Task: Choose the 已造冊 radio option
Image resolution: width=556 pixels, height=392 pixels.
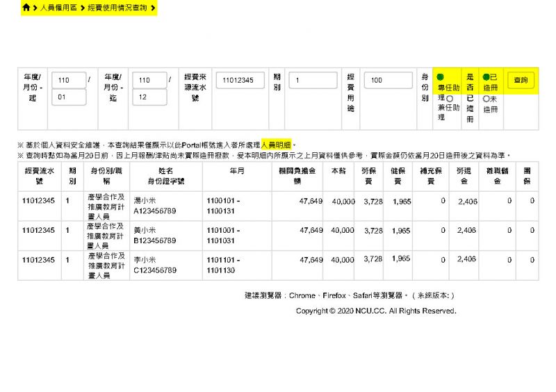Action: (486, 78)
